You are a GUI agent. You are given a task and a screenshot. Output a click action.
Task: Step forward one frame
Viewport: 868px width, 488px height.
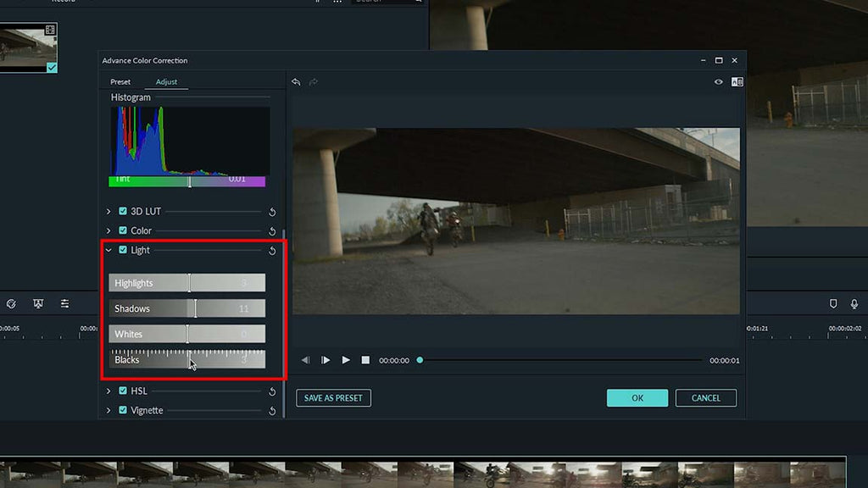tap(325, 360)
